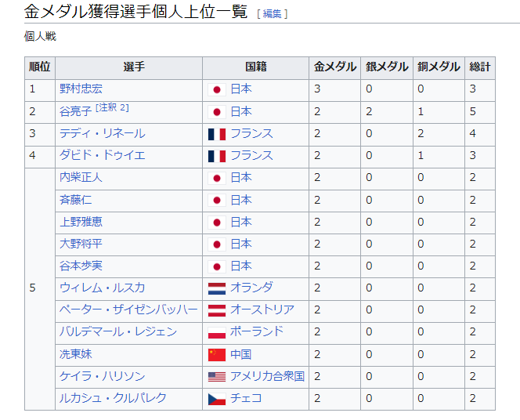This screenshot has height=420, width=520.
Task: Visit the ダビド・ドゥイエ link
Action: coord(102,156)
